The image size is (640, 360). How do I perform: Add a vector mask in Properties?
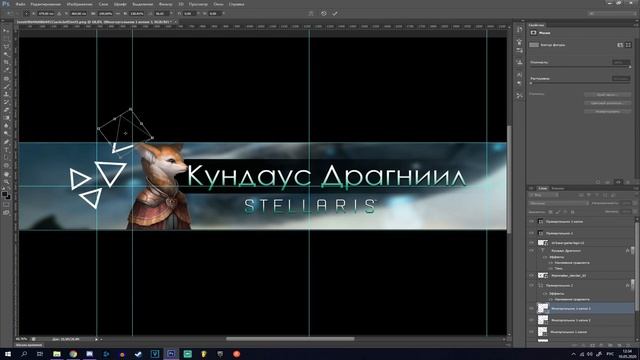(x=628, y=45)
